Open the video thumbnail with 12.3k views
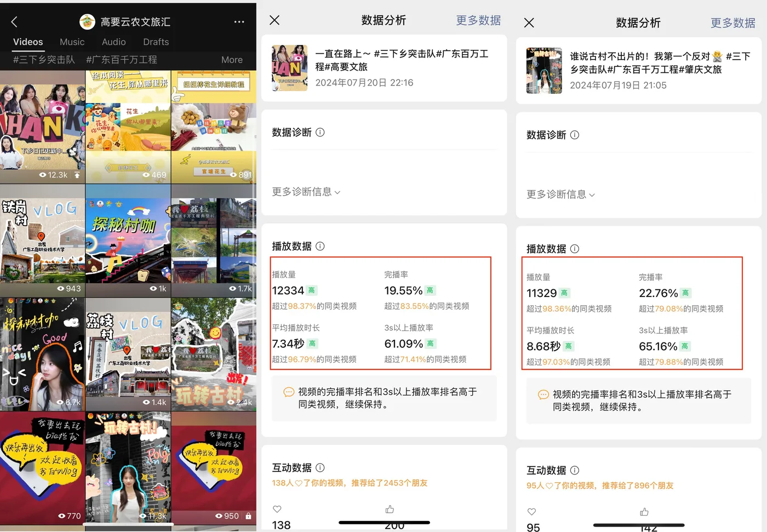 point(42,127)
